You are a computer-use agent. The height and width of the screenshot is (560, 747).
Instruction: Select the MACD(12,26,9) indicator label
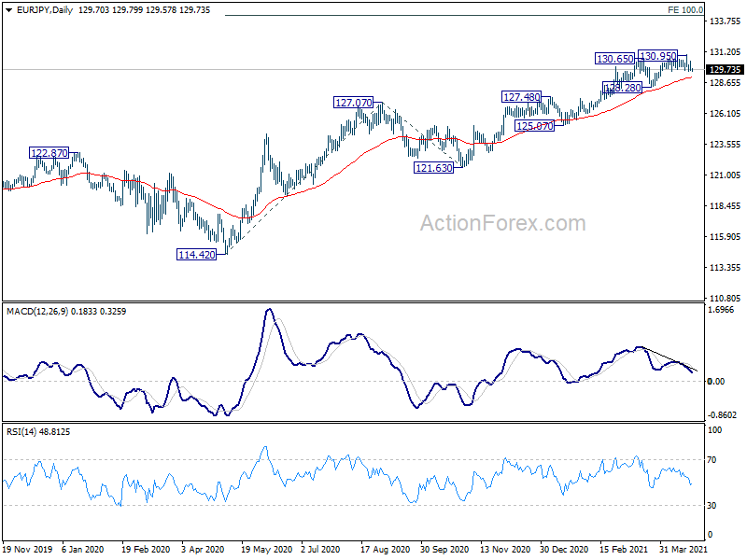click(x=38, y=312)
